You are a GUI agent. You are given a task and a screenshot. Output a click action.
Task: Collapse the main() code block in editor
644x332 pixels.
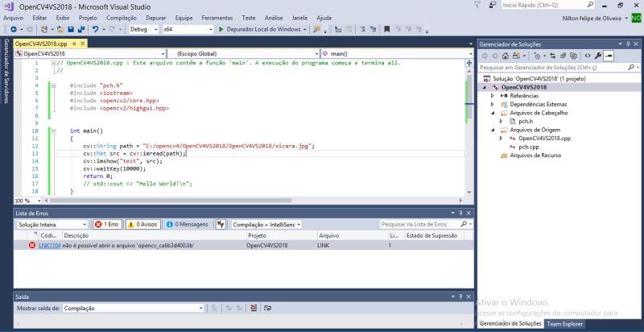[54, 131]
